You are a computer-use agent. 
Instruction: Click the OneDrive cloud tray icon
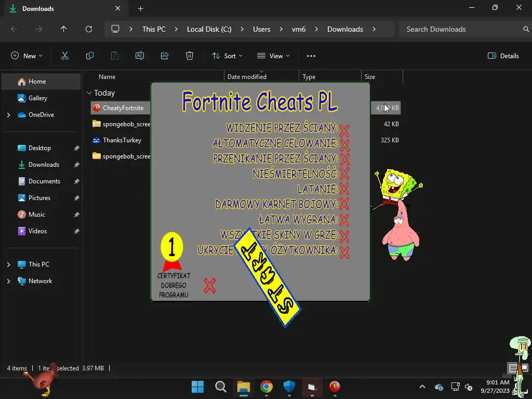438,387
